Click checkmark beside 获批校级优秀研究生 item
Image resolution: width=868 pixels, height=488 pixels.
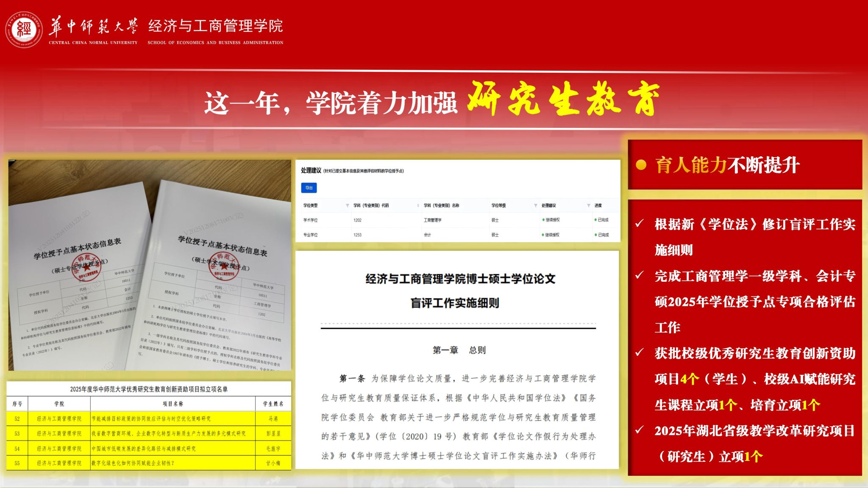coord(640,353)
